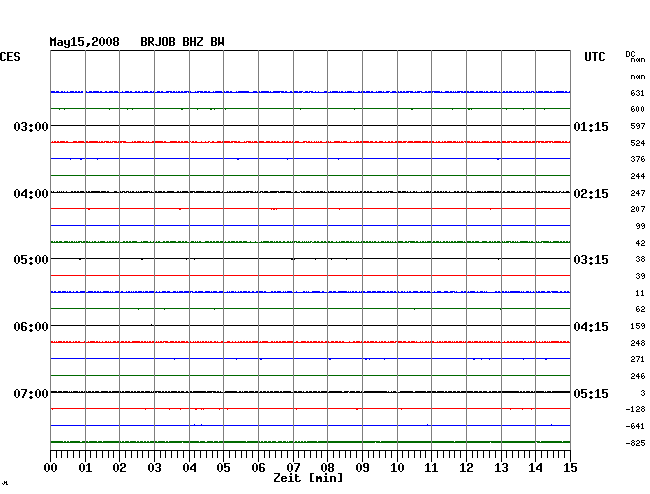Image resolution: width=650 pixels, height=494 pixels.
Task: Click minute tick label 10 on x-axis
Action: coord(397,468)
